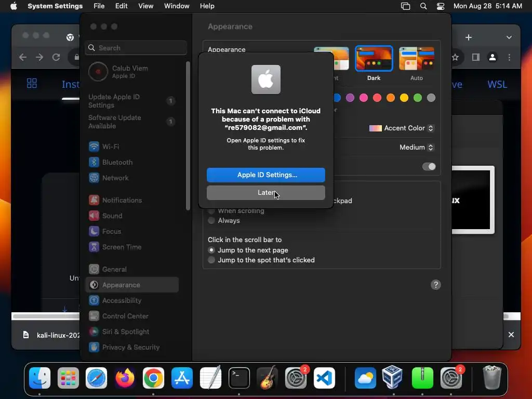
Task: Open GarageBand guitar icon in dock
Action: (x=268, y=378)
